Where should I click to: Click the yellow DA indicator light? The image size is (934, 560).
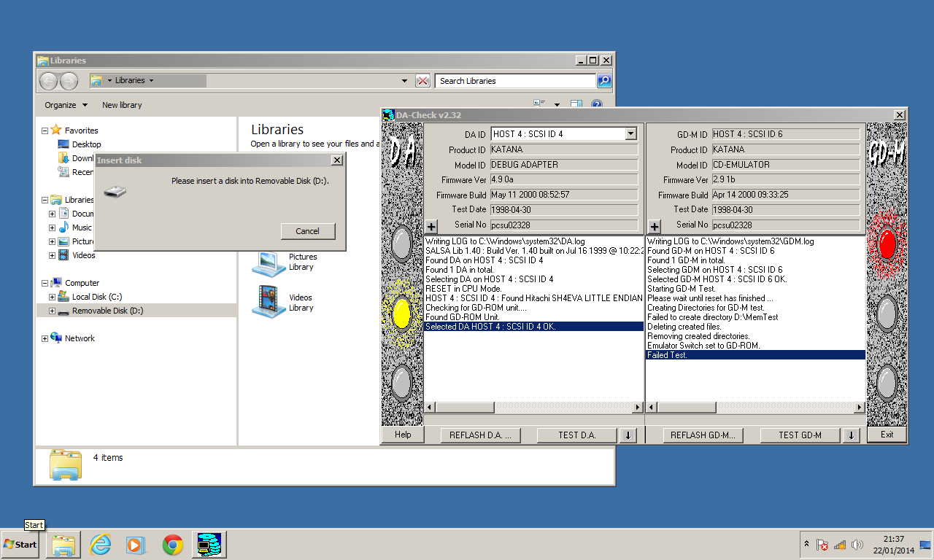402,314
